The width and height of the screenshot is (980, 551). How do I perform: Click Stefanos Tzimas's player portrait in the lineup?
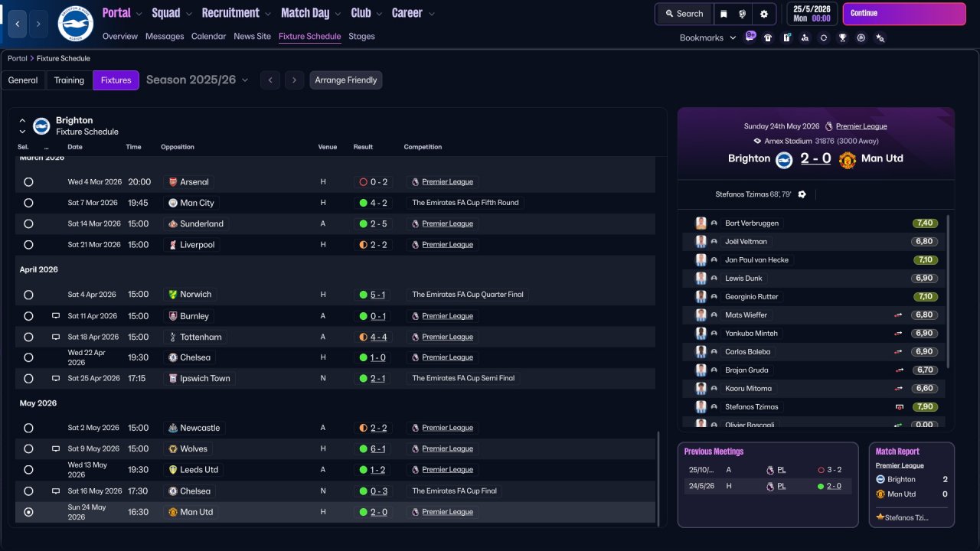(x=701, y=407)
